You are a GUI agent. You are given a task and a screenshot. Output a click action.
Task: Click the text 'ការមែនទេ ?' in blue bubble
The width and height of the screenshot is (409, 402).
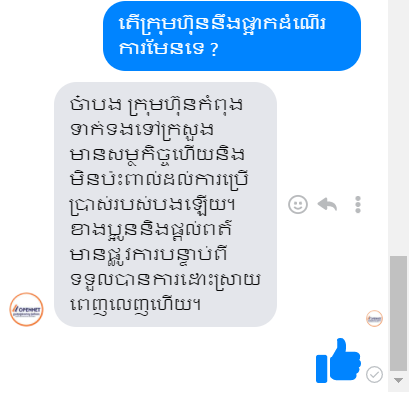(x=169, y=49)
